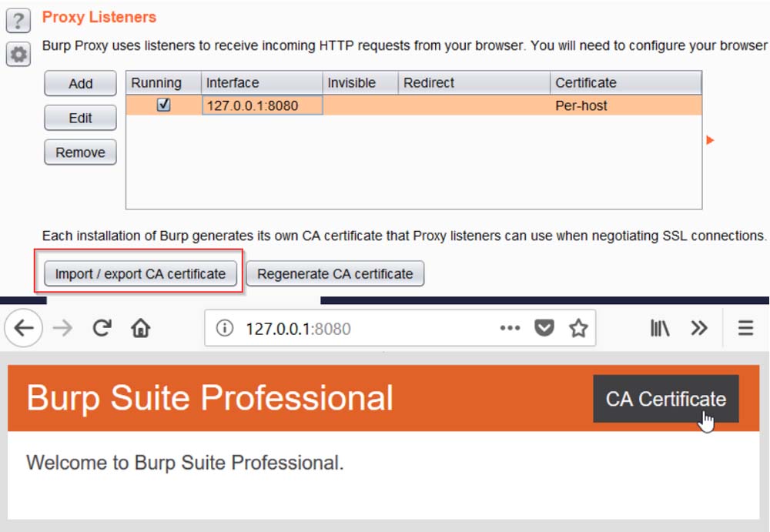
Task: Bookmark this page with the star
Action: (578, 328)
